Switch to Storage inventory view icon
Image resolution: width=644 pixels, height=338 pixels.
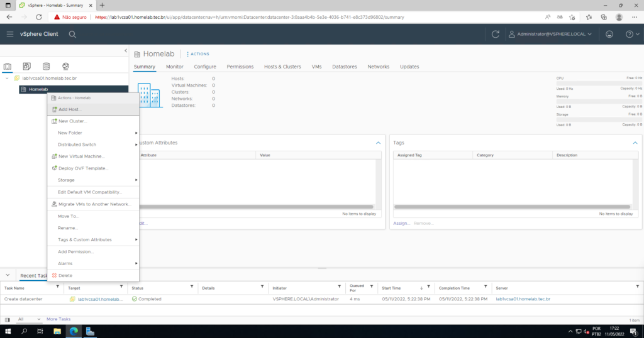[x=46, y=66]
